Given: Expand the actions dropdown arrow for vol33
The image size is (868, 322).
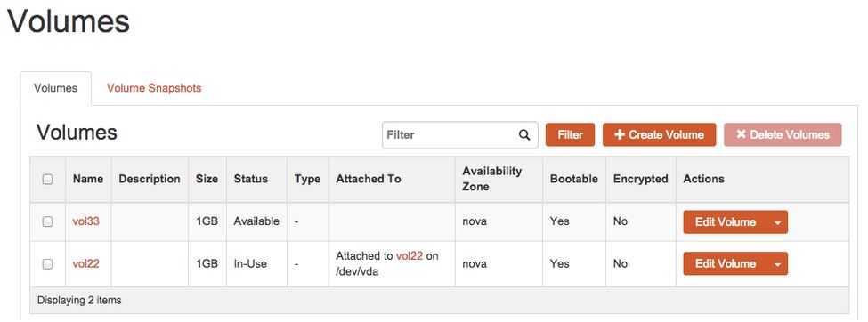Looking at the screenshot, I should [x=777, y=221].
